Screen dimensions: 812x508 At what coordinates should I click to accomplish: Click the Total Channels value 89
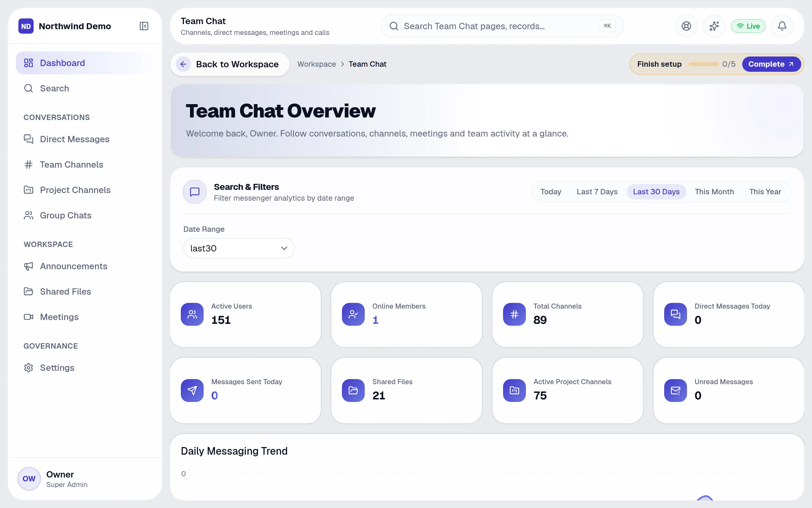tap(540, 320)
